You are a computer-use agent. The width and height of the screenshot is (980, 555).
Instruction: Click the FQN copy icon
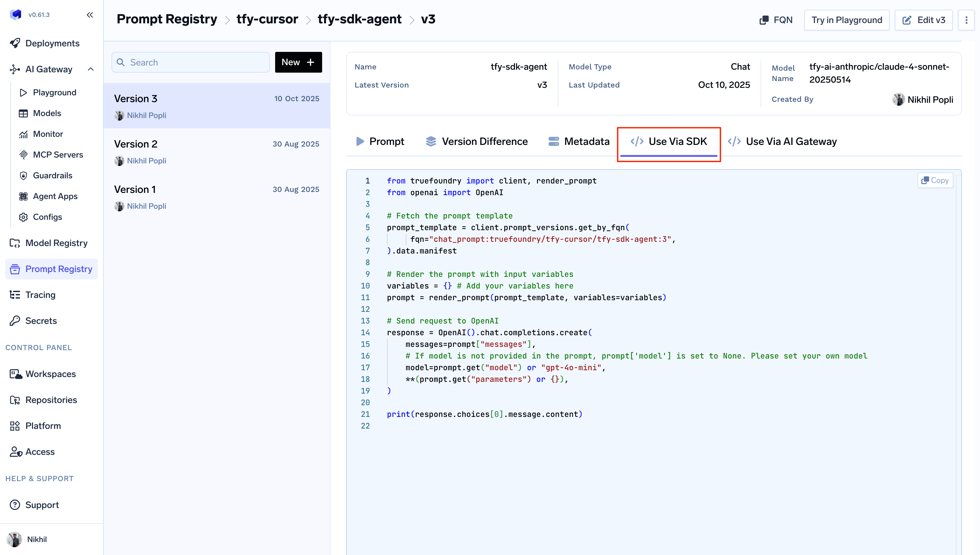click(x=764, y=20)
